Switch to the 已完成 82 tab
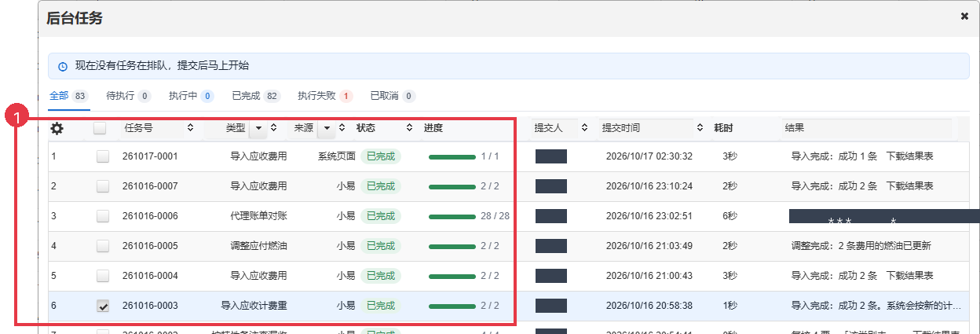The image size is (980, 334). coord(256,96)
